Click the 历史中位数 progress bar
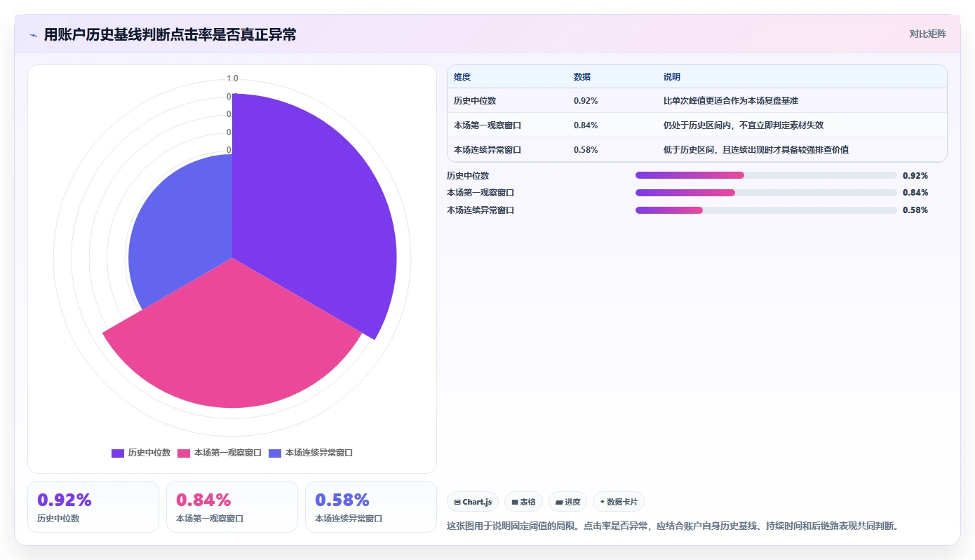 [766, 175]
